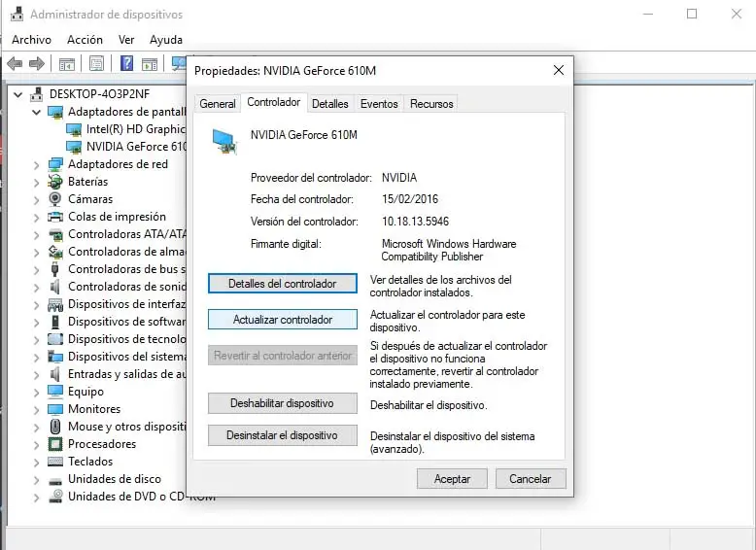Click the Device Manager title bar icon
This screenshot has width=756, height=550.
(17, 14)
